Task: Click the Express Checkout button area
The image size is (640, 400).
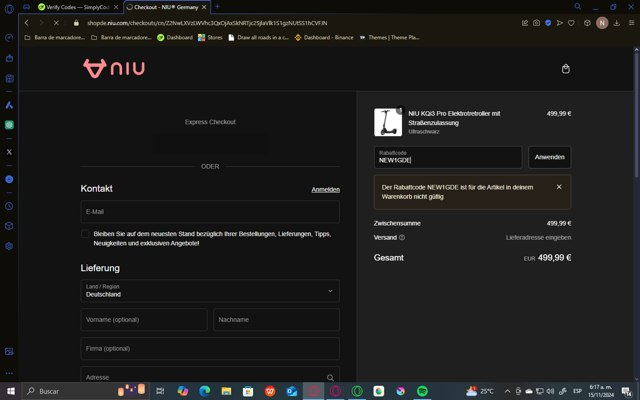Action: click(210, 143)
